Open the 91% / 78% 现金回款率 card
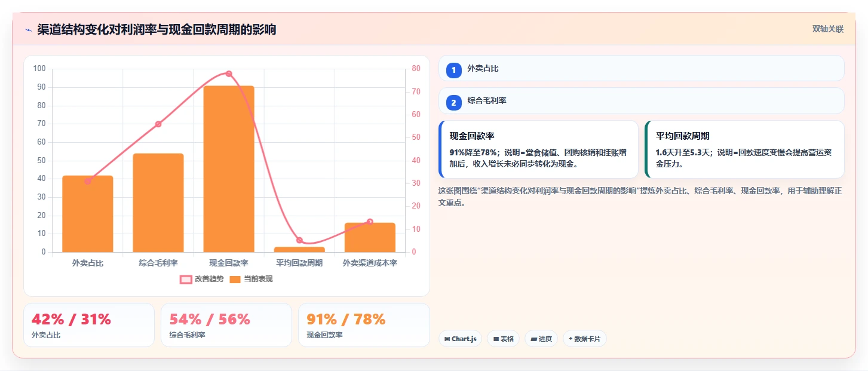This screenshot has width=868, height=371. click(364, 325)
